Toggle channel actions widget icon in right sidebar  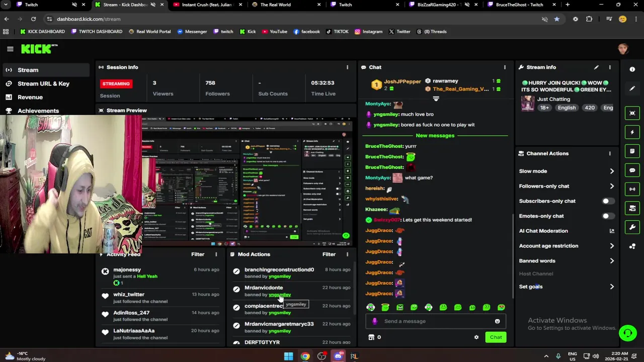pyautogui.click(x=632, y=208)
